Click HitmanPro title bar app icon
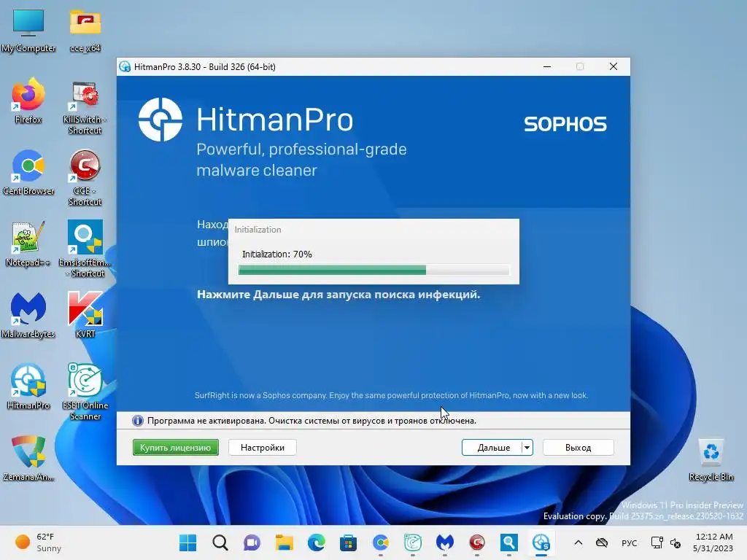747x560 pixels. point(125,66)
